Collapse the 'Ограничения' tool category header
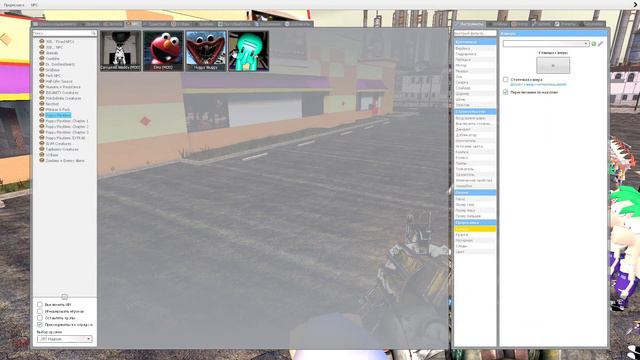Screen dimensions: 640x360 coord(475,42)
